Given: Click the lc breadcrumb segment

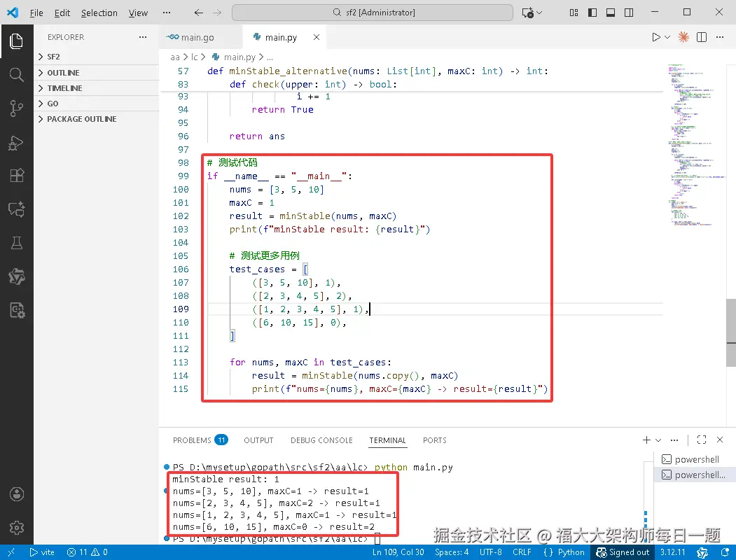Looking at the screenshot, I should pyautogui.click(x=194, y=57).
